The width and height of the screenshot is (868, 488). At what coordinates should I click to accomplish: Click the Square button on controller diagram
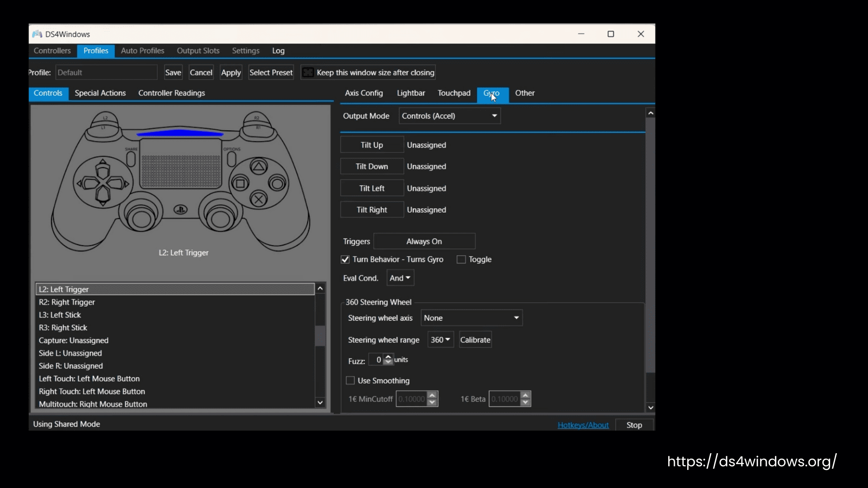point(240,183)
